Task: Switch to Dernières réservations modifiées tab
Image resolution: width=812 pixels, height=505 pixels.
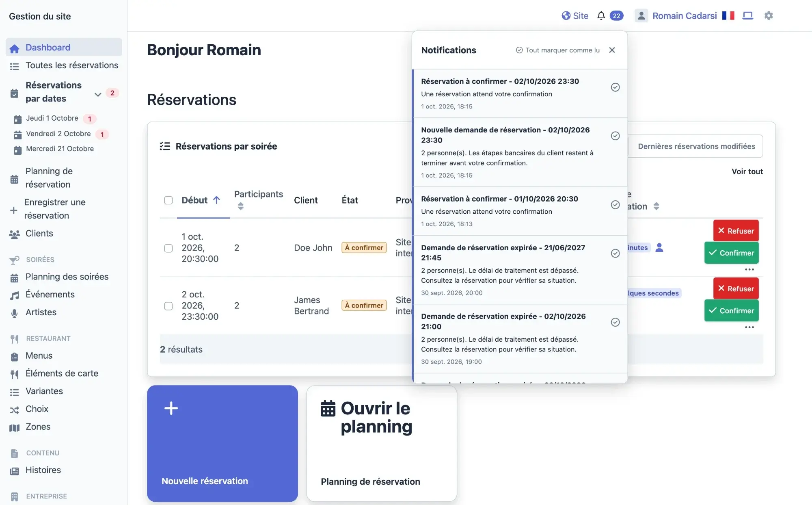Action: [x=696, y=146]
